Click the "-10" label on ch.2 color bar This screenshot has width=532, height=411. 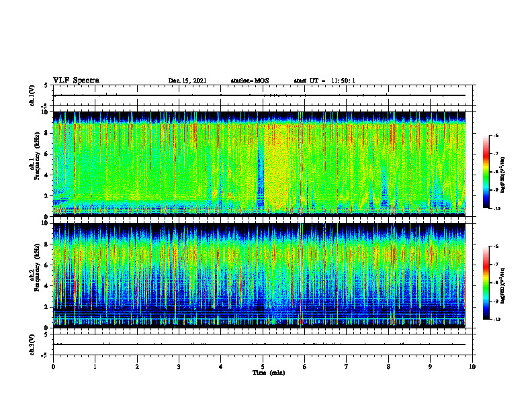(497, 320)
